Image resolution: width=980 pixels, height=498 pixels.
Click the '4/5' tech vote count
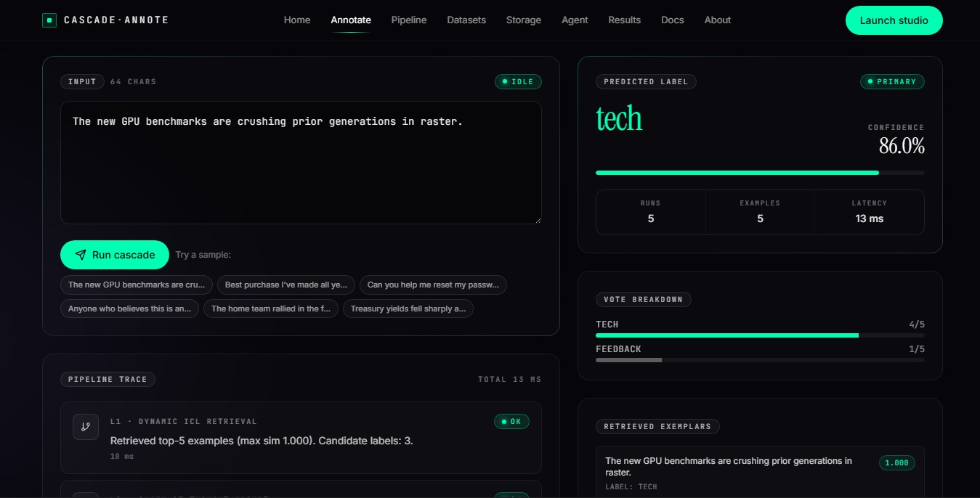[917, 324]
